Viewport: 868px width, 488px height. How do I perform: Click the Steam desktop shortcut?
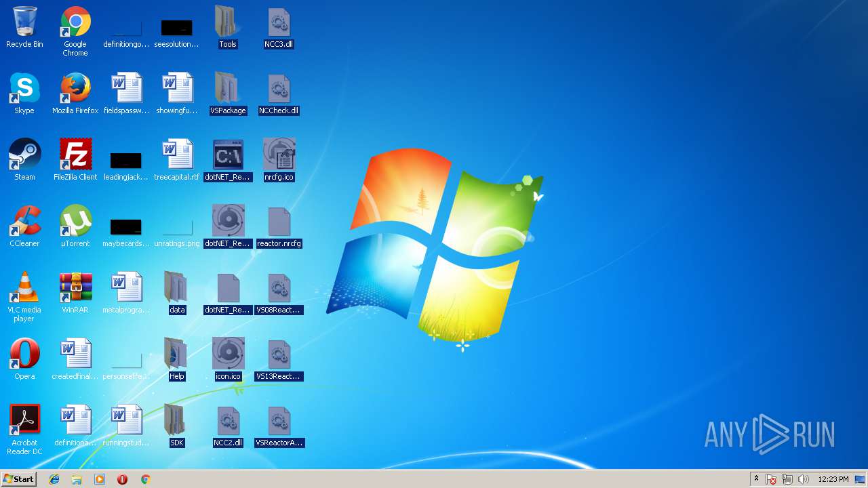tap(24, 161)
